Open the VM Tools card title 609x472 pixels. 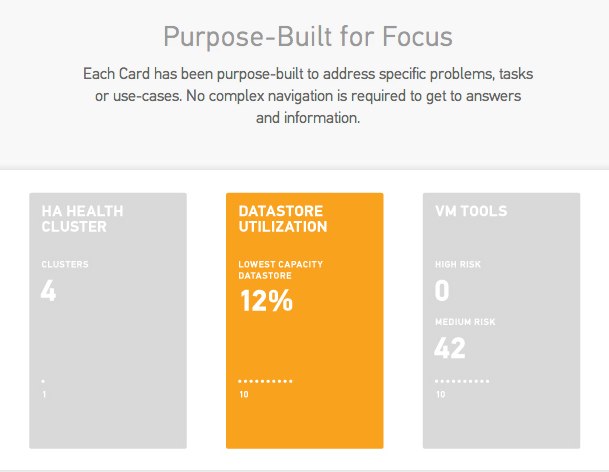pyautogui.click(x=471, y=212)
